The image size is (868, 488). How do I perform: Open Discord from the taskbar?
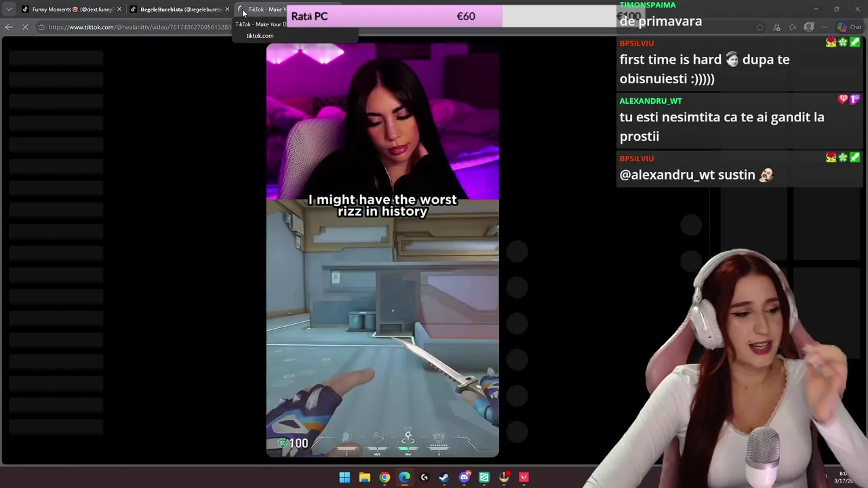465,477
